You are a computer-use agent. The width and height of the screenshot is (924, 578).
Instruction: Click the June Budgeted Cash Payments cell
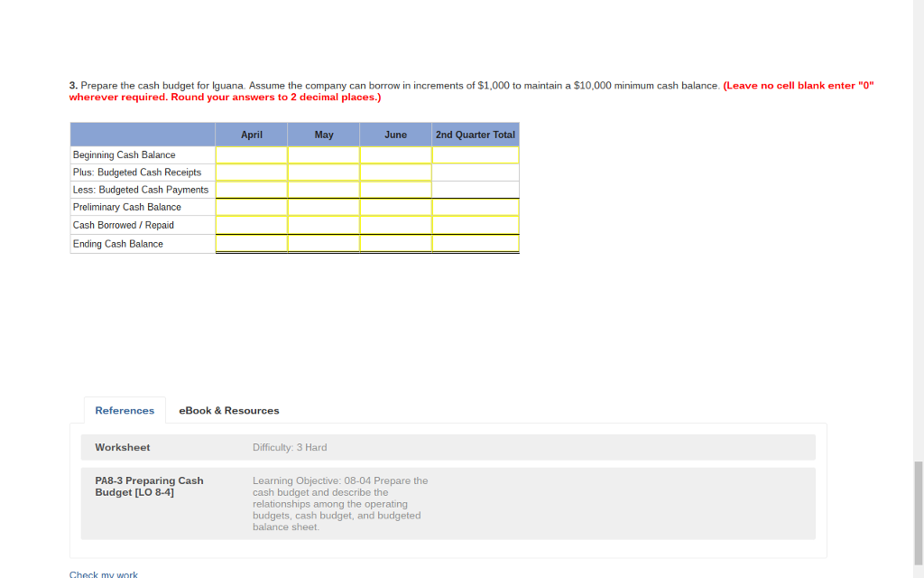[x=395, y=189]
